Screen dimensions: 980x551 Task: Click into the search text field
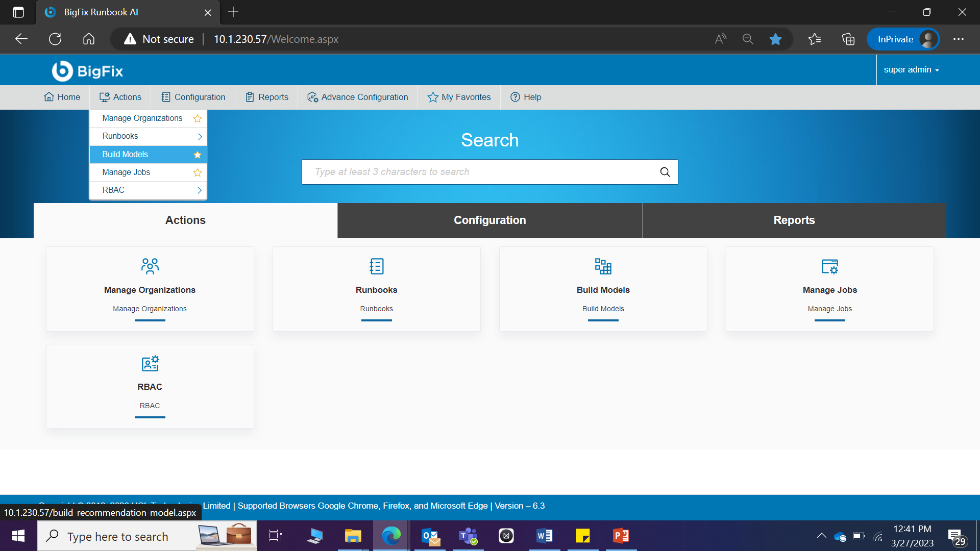(480, 172)
